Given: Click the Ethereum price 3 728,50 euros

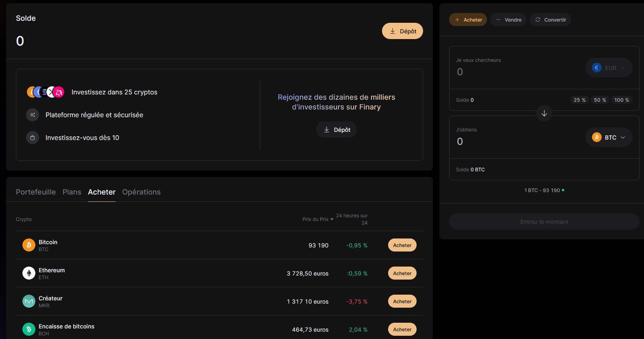Looking at the screenshot, I should (x=308, y=273).
